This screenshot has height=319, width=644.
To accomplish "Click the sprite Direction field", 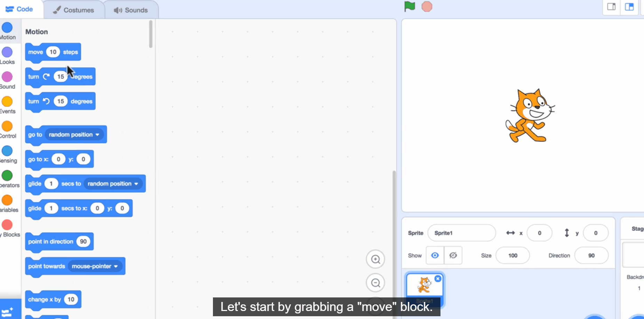I will 591,255.
